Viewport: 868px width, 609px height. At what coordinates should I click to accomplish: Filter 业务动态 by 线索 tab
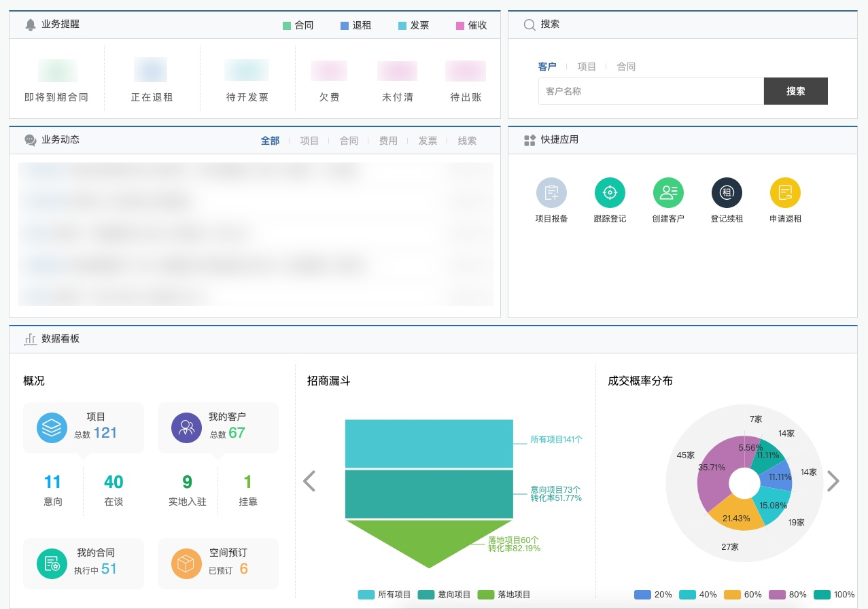[467, 141]
